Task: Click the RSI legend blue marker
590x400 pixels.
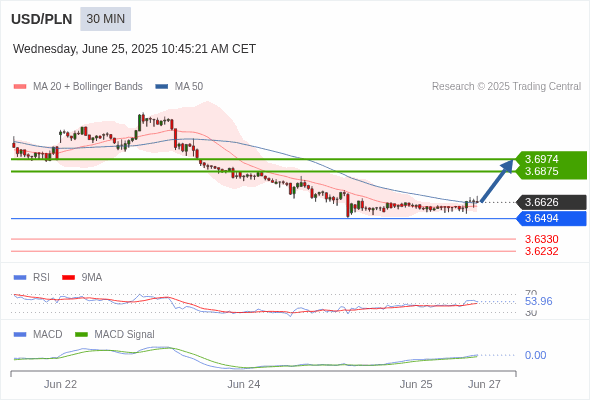Action: coord(20,277)
